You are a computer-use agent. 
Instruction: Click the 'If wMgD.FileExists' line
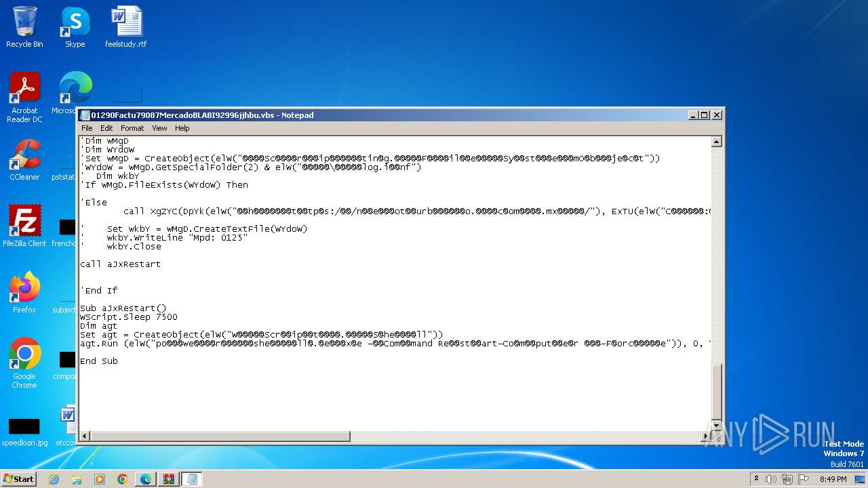tap(164, 185)
